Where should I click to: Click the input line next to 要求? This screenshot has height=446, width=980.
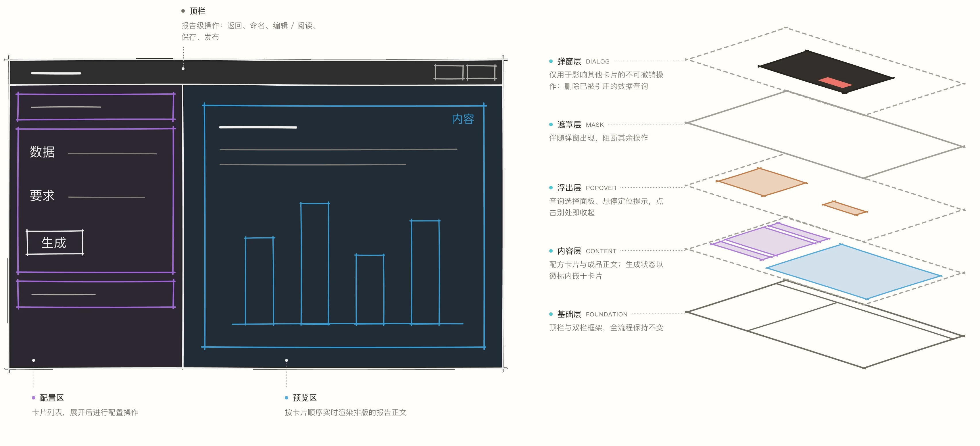coord(107,197)
